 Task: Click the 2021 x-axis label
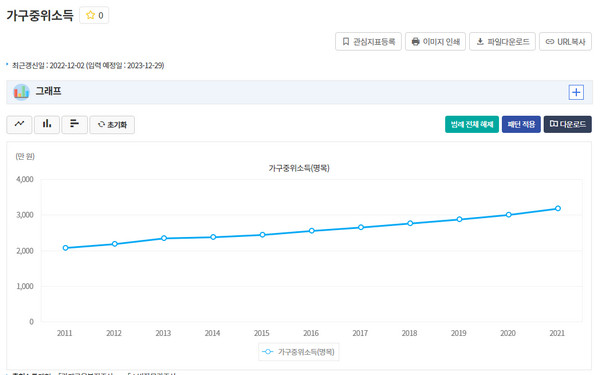pos(557,333)
